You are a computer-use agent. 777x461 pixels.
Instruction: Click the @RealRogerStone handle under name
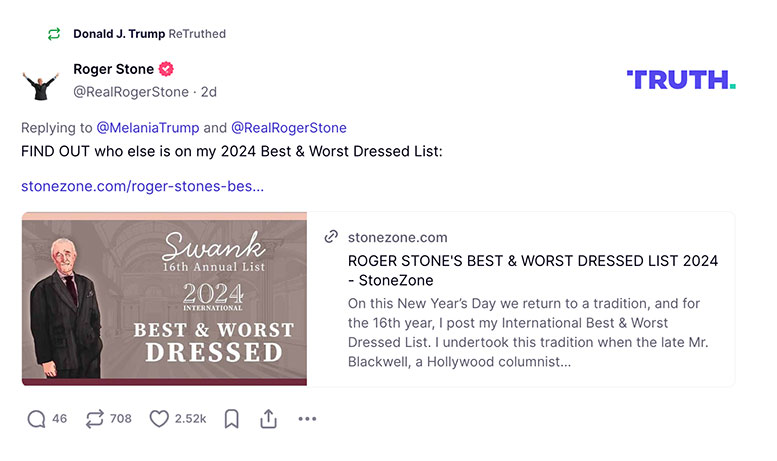pyautogui.click(x=130, y=92)
